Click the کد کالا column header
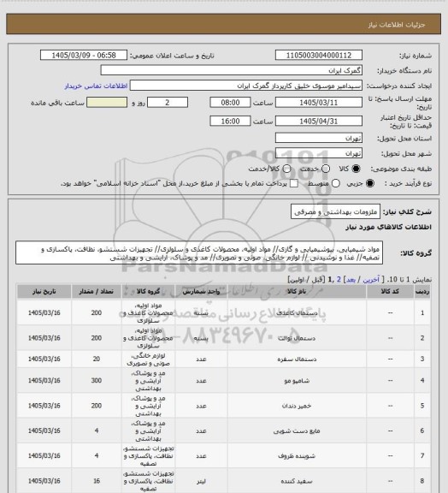This screenshot has height=493, width=448. pos(390,292)
